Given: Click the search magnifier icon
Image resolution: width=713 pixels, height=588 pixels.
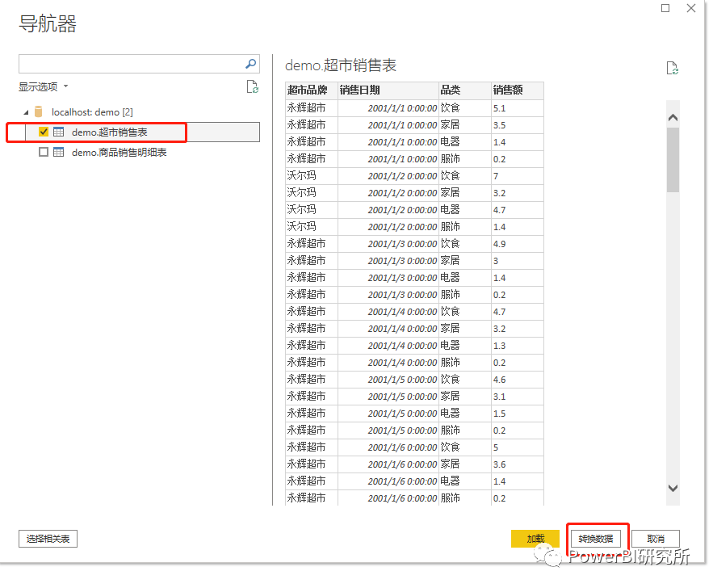Looking at the screenshot, I should [x=250, y=64].
